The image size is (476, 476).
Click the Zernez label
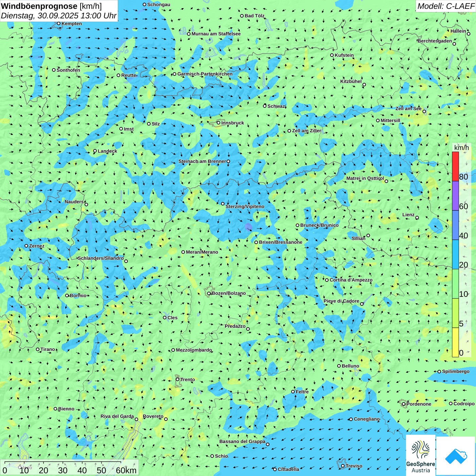(37, 246)
